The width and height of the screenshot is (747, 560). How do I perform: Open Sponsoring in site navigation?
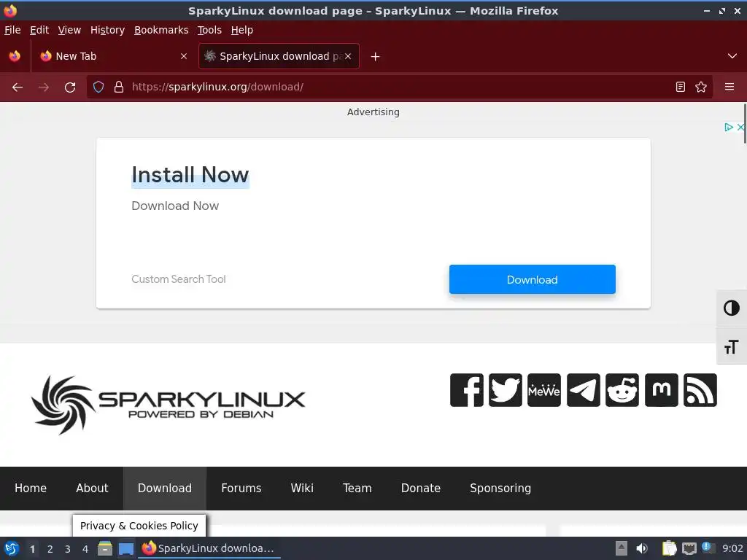(500, 488)
